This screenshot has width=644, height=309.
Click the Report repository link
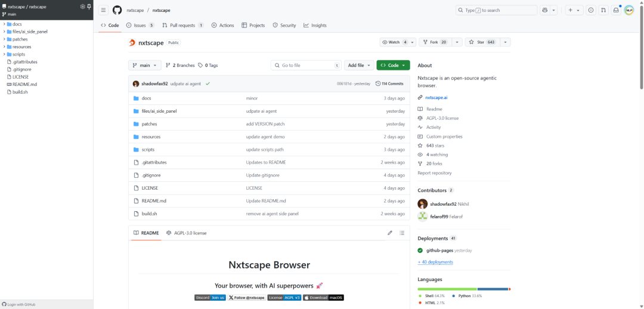click(x=435, y=173)
